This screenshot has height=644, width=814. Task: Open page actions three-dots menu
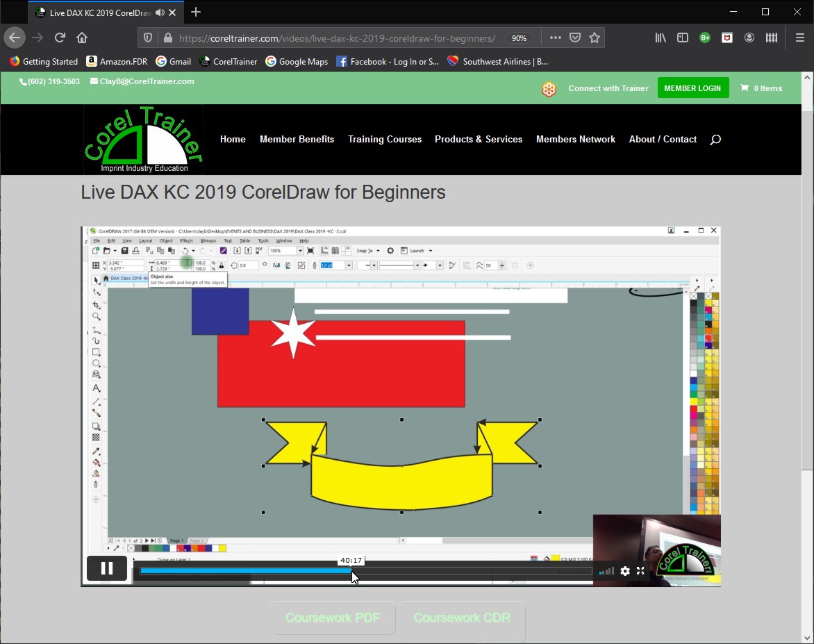[x=556, y=38]
